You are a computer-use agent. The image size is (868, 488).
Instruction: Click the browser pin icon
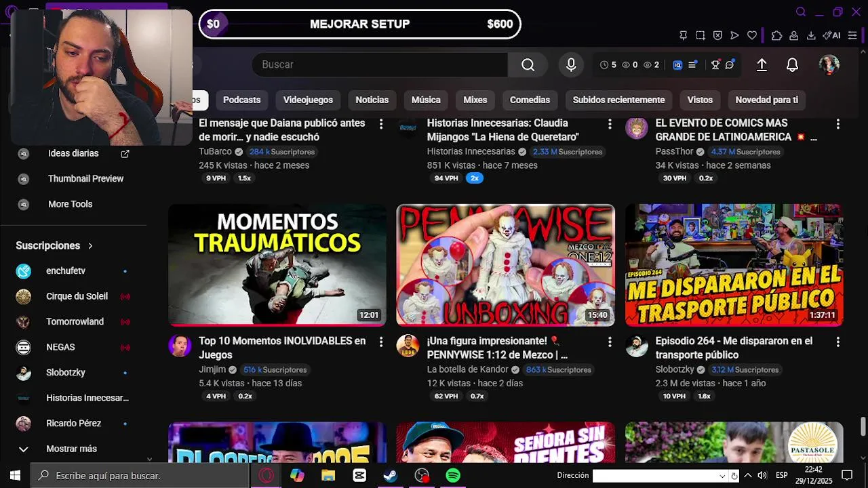click(683, 35)
